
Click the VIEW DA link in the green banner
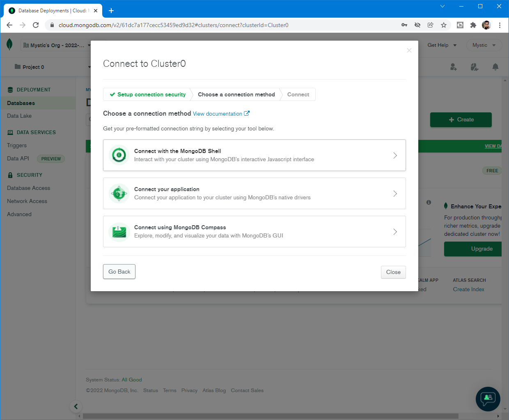(493, 146)
